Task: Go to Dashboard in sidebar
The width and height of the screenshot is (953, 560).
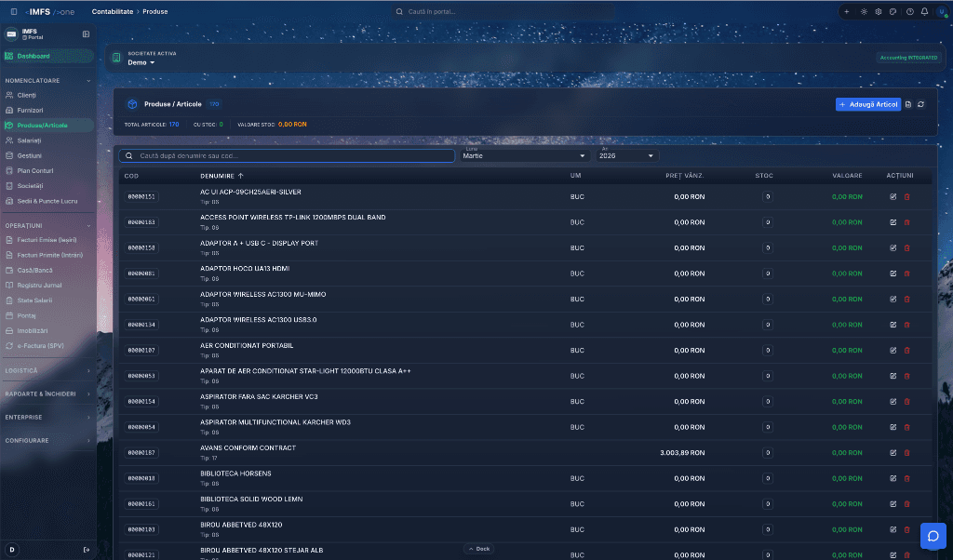Action: click(x=48, y=56)
